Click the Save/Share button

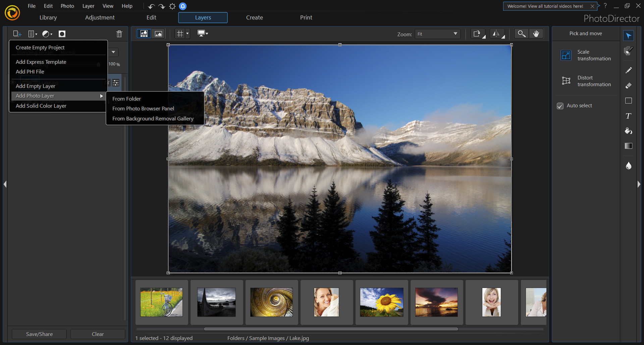[39, 334]
